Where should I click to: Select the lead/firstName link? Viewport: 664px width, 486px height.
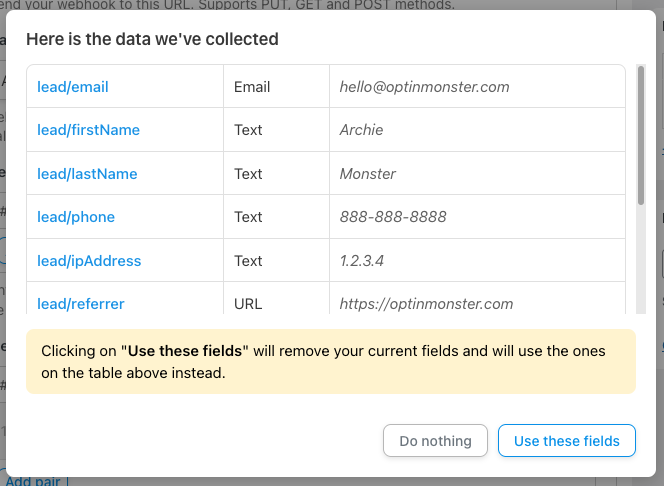tap(89, 130)
